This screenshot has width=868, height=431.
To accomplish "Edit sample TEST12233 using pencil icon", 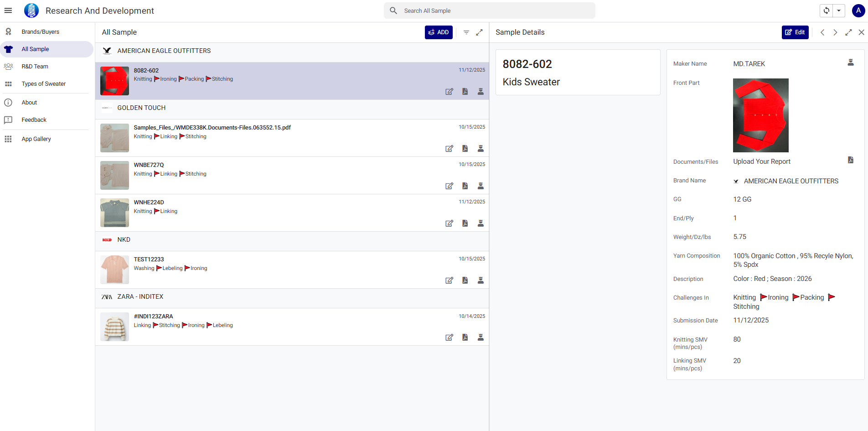I will (x=449, y=280).
